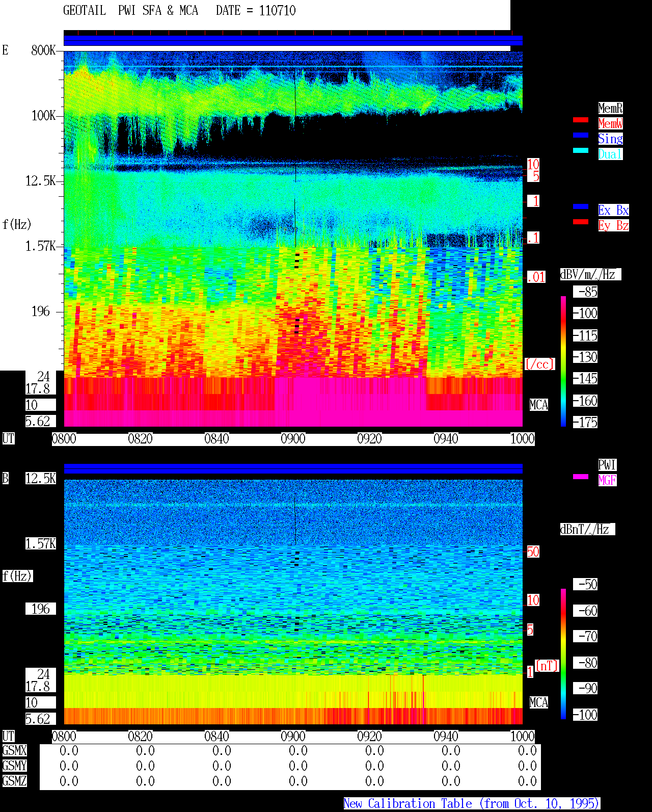The height and width of the screenshot is (812, 652).
Task: Select the Dual legend label
Action: pos(610,154)
